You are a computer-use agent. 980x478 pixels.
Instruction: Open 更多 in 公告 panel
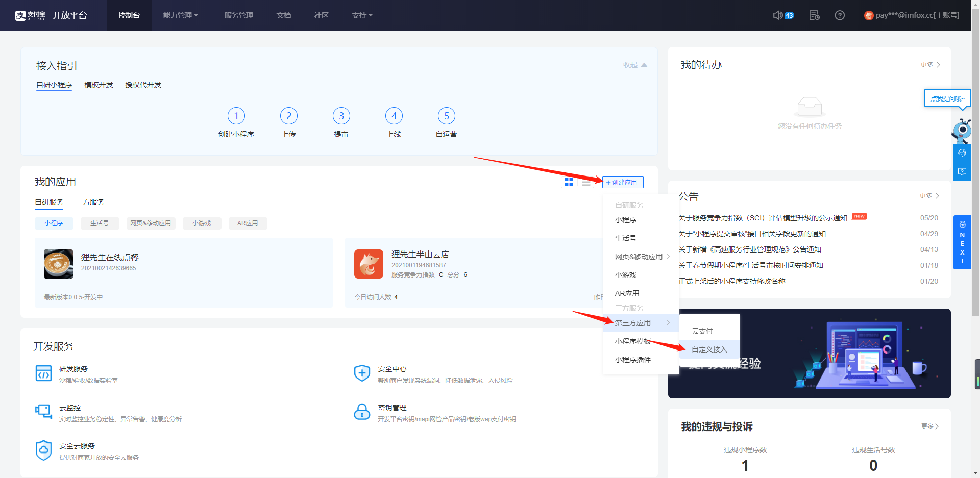929,196
